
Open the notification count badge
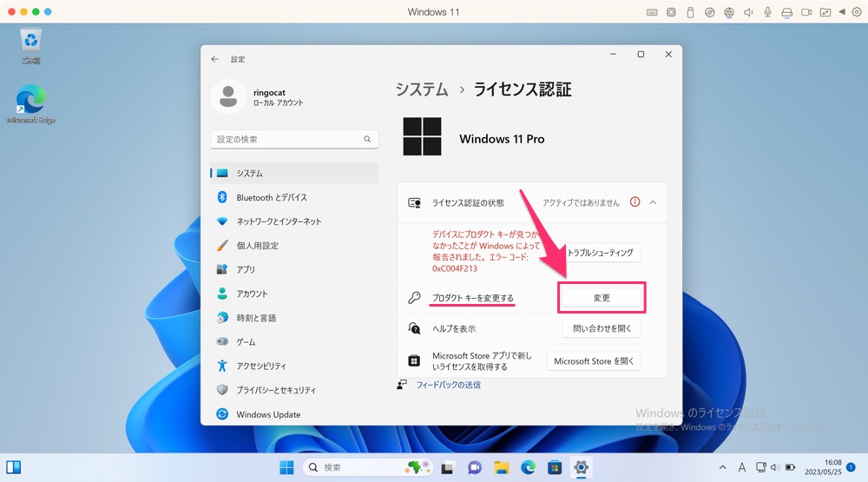click(851, 467)
